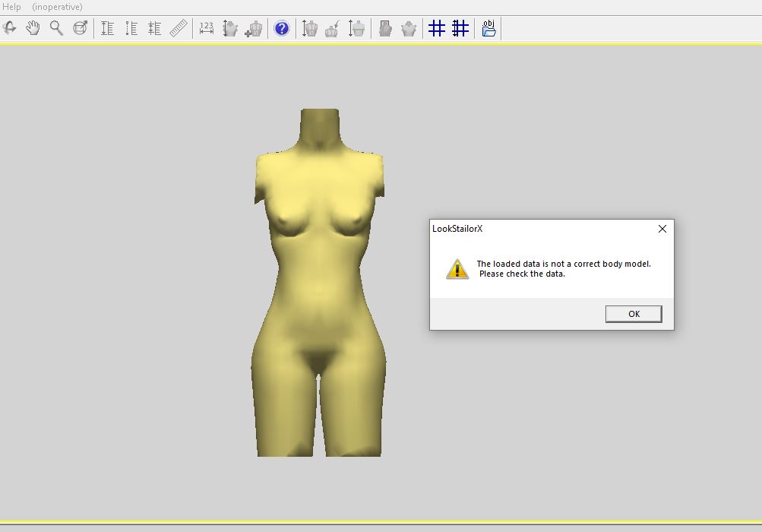Click the dotted vertical measurement lines icon
The image size is (762, 532).
pos(131,28)
